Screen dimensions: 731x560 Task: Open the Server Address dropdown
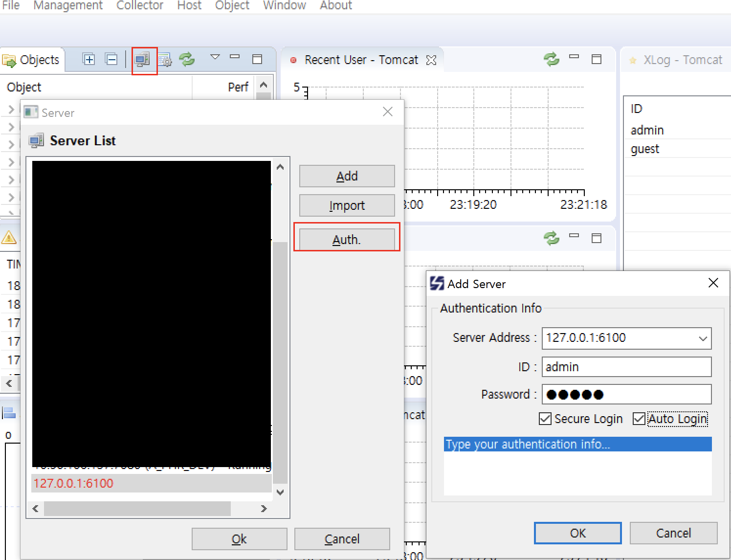point(703,338)
